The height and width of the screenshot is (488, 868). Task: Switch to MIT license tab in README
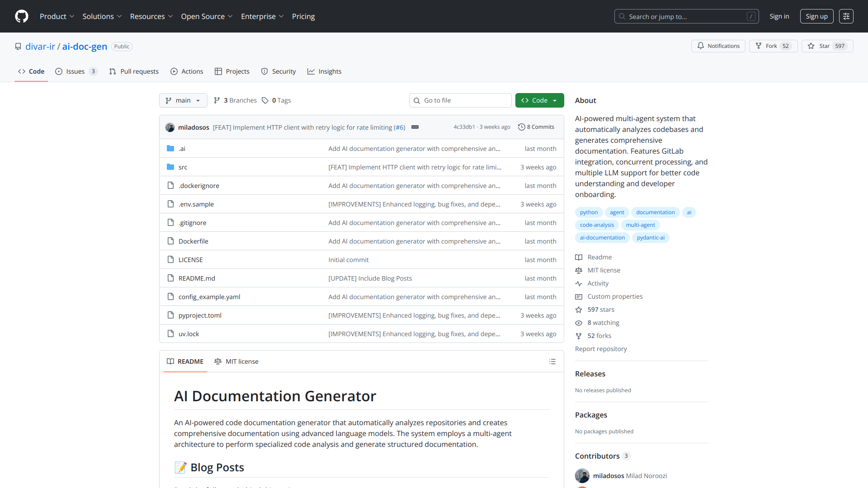click(236, 361)
